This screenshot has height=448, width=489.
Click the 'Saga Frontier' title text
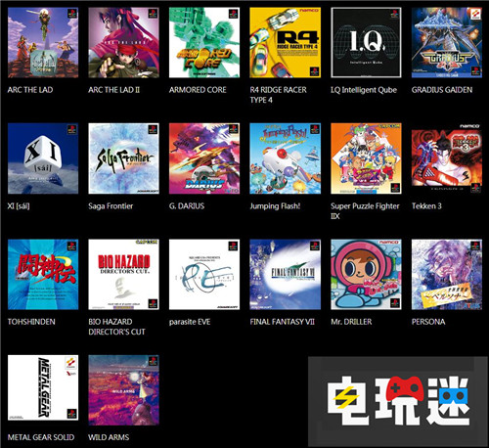click(111, 206)
